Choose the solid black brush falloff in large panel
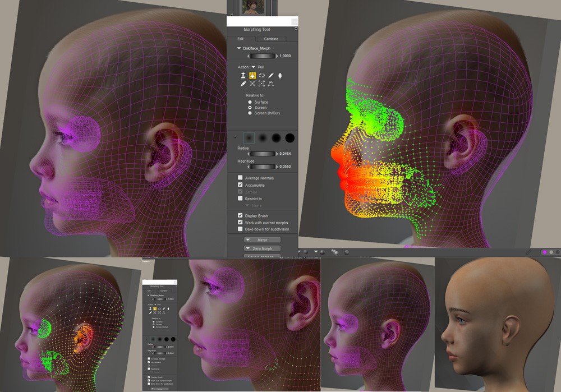Viewport: 561px width, 392px height. click(289, 137)
